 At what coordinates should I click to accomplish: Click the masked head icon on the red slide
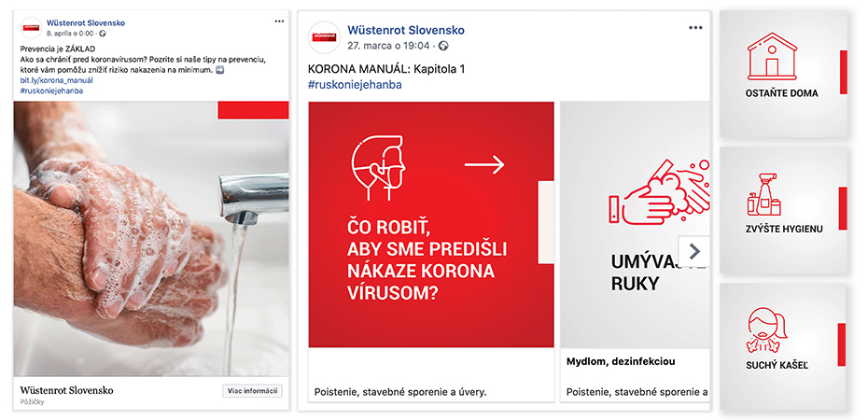(379, 169)
